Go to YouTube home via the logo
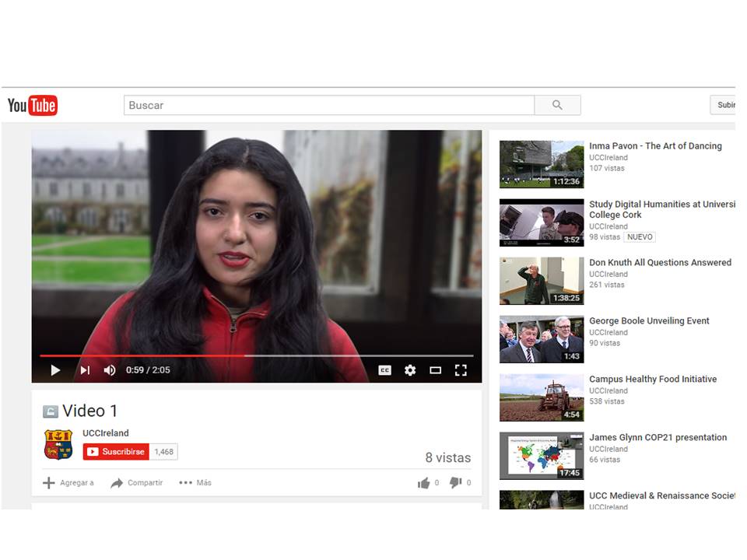This screenshot has width=747, height=560. click(x=33, y=105)
